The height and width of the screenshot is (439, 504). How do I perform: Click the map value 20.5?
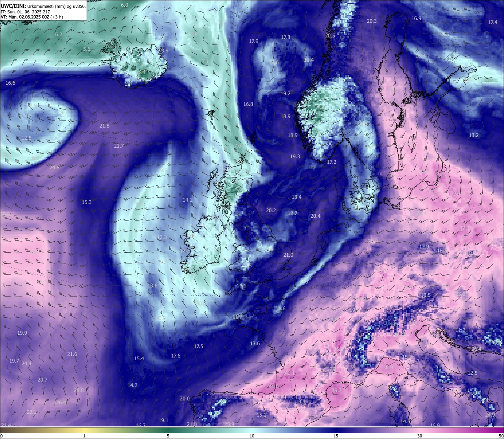[x=330, y=35]
